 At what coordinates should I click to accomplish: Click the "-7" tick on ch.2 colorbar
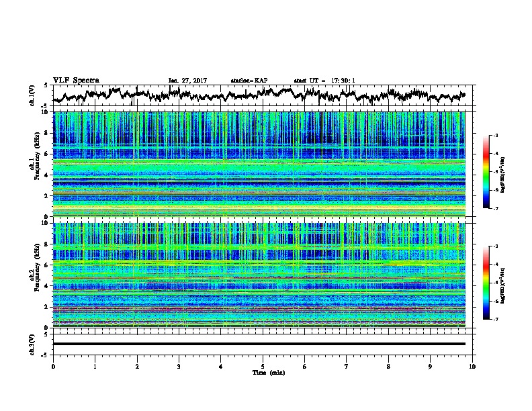pos(495,320)
